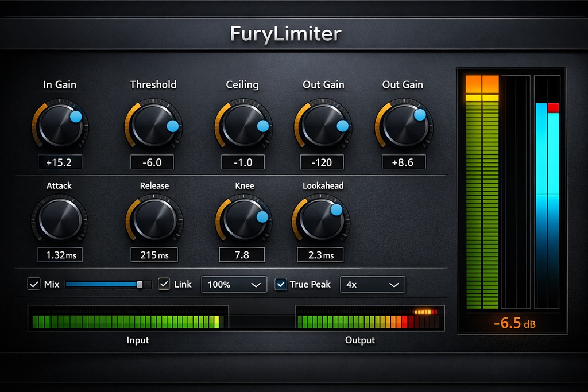This screenshot has width=588, height=392.
Task: Click the Lookahead value box showing 2.3ms
Action: pyautogui.click(x=320, y=254)
